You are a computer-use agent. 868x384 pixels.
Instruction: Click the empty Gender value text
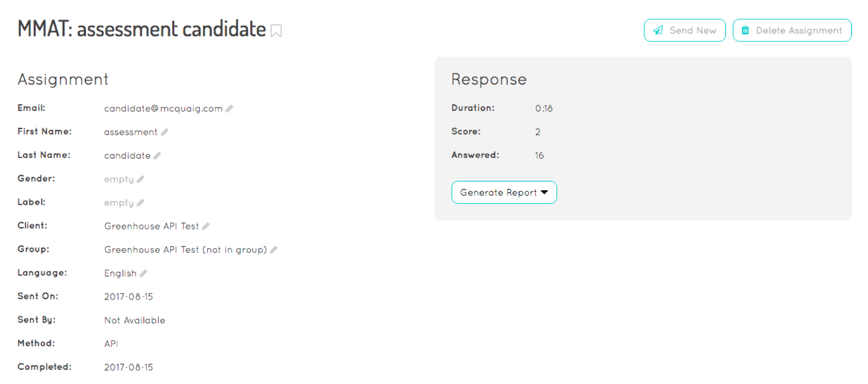119,179
